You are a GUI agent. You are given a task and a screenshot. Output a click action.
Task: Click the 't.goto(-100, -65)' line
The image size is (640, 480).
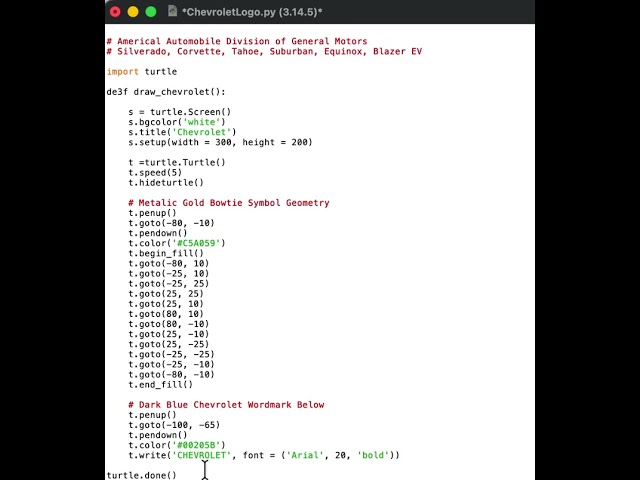tap(174, 425)
